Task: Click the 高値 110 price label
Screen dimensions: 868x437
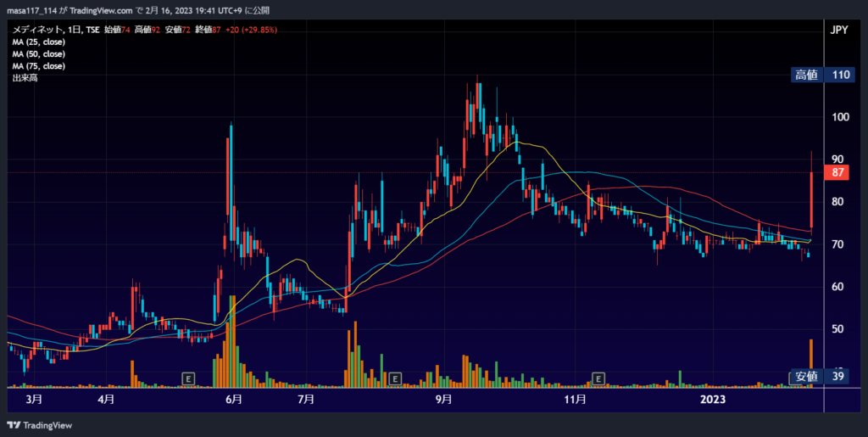Action: pyautogui.click(x=822, y=75)
